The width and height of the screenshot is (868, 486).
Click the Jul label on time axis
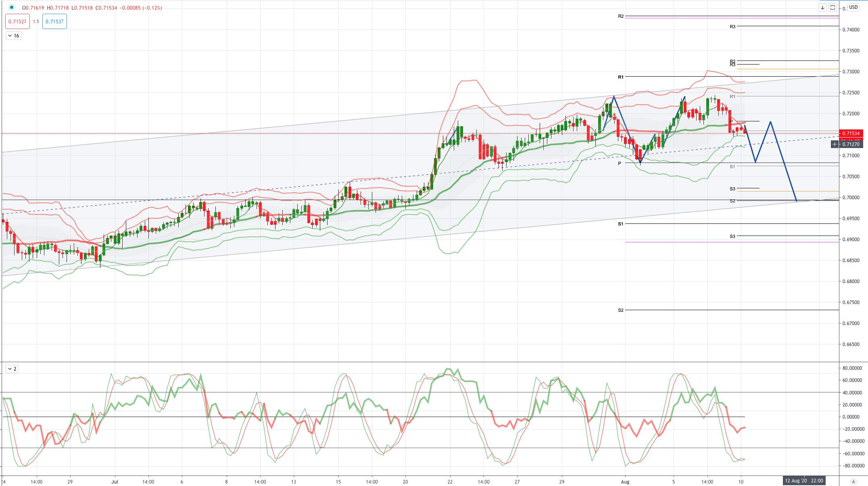point(115,482)
